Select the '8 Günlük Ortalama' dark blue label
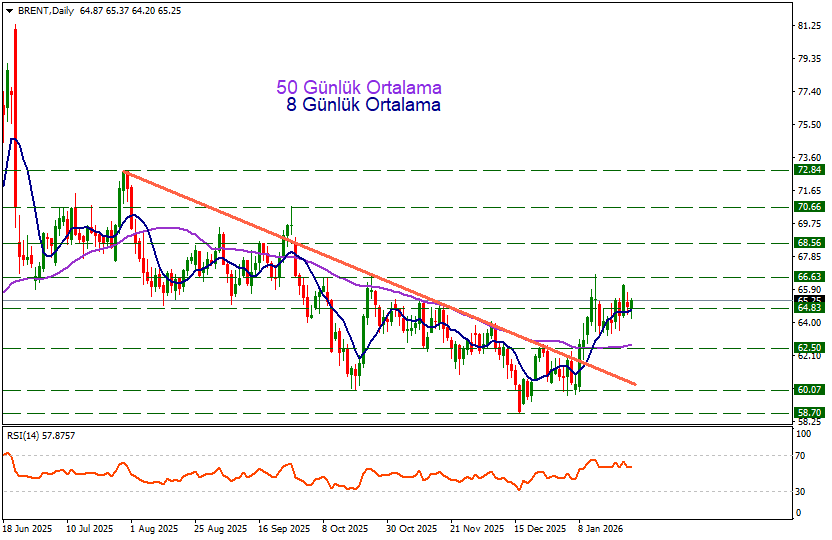The height and width of the screenshot is (540, 832). 363,104
